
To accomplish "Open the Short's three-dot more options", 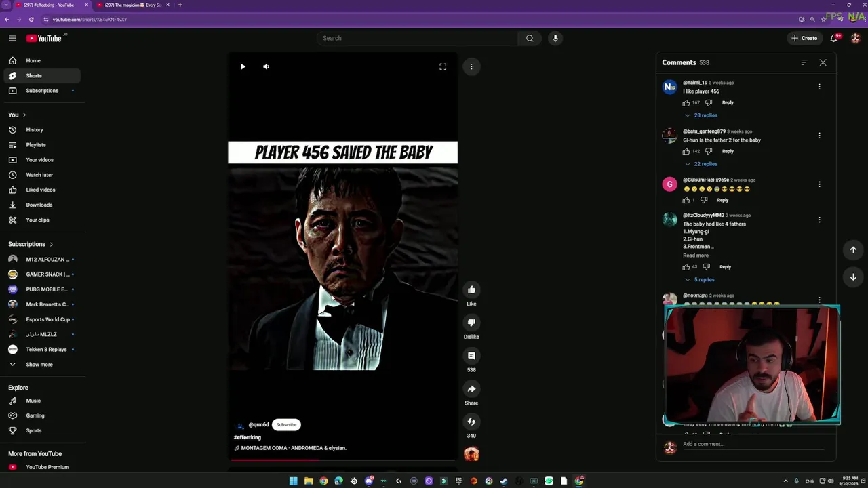I will [x=471, y=66].
